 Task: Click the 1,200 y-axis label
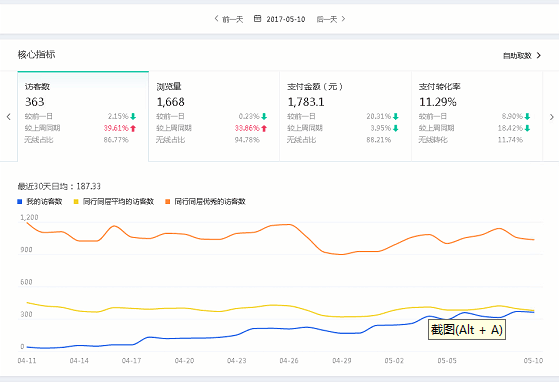[29, 217]
